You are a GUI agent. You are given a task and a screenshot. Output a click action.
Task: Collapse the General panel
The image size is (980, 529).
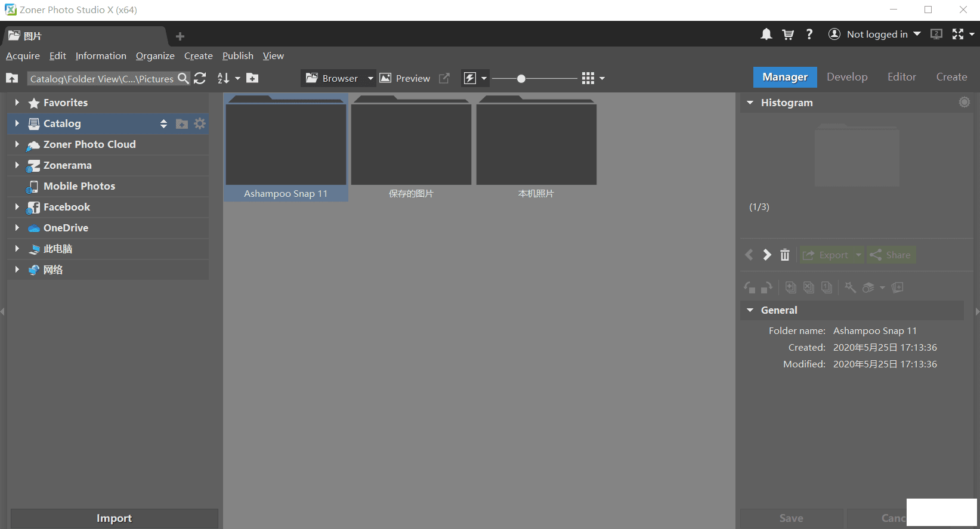(750, 310)
